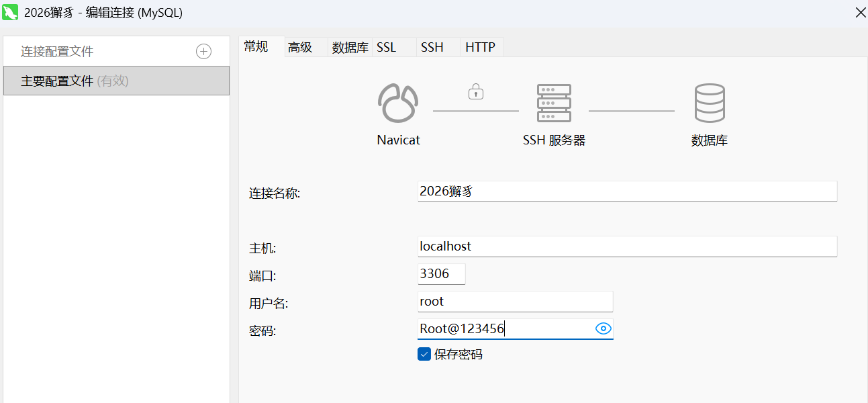The width and height of the screenshot is (868, 403).
Task: Click the 用户名: label
Action: [269, 304]
